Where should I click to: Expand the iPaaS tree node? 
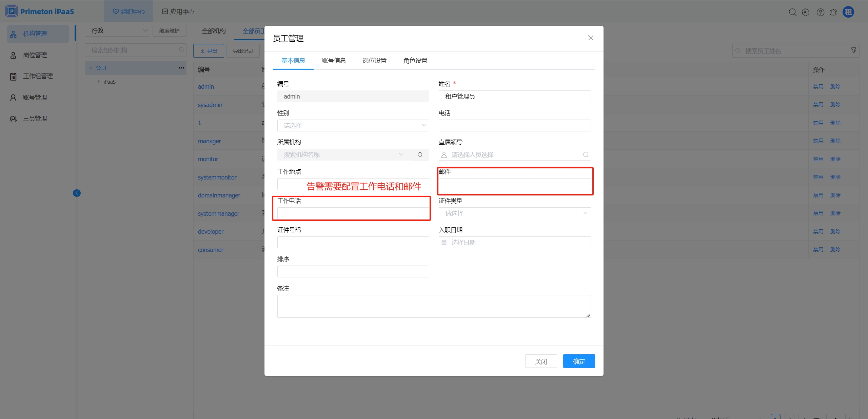[99, 82]
